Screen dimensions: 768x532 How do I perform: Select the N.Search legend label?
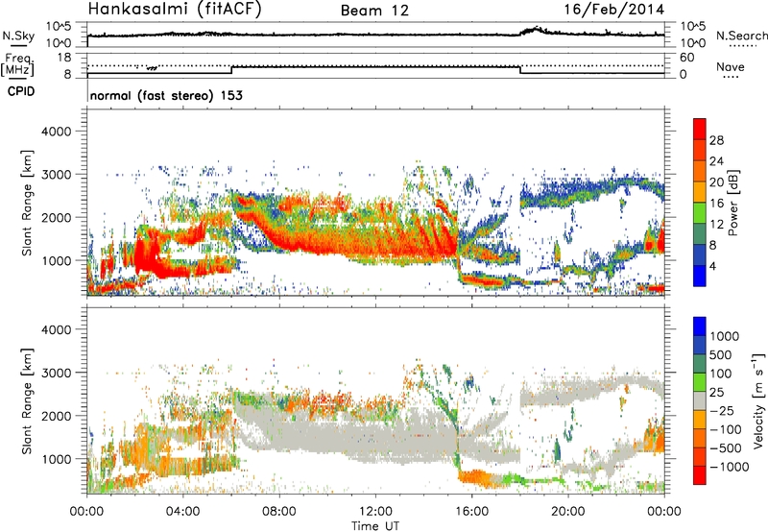tap(741, 36)
